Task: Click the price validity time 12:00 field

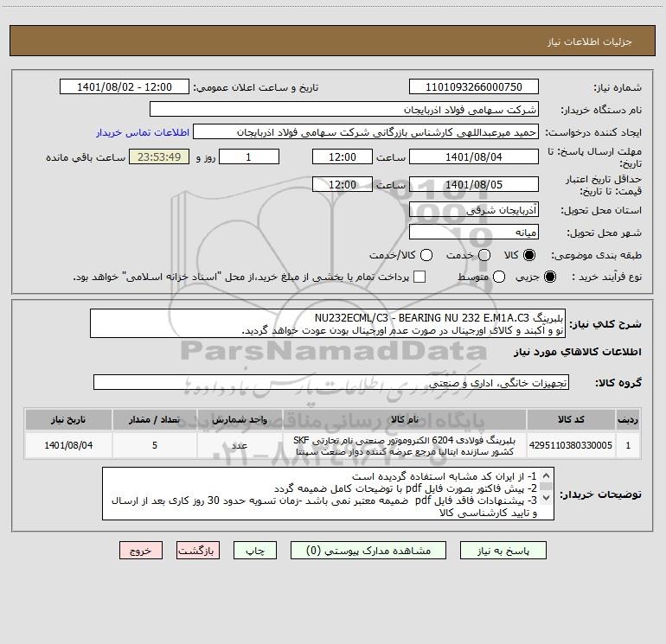Action: 343,184
